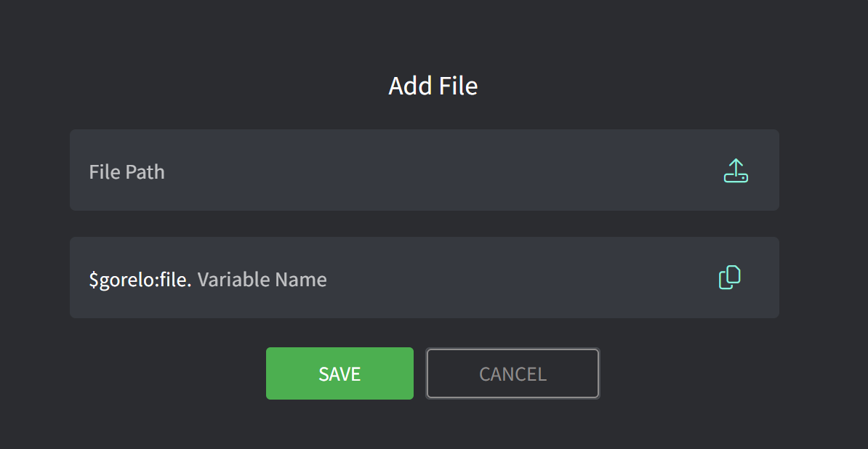Click the CANCEL button

click(513, 373)
